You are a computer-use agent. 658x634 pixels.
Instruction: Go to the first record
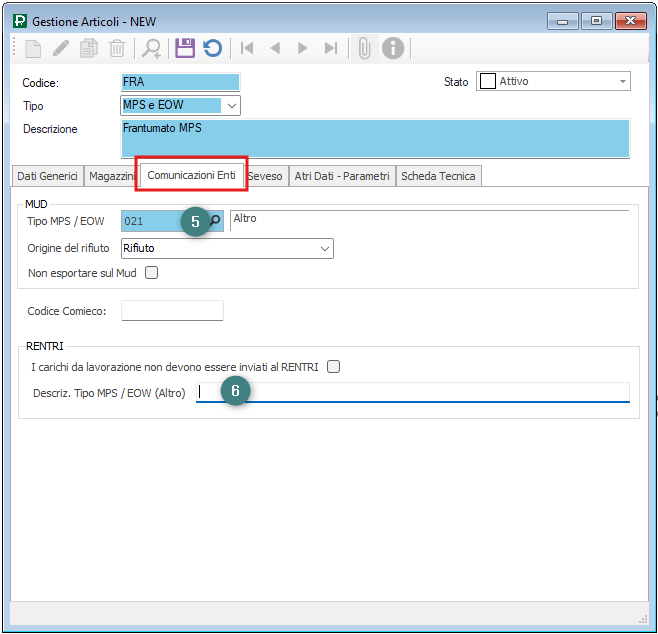coord(246,48)
